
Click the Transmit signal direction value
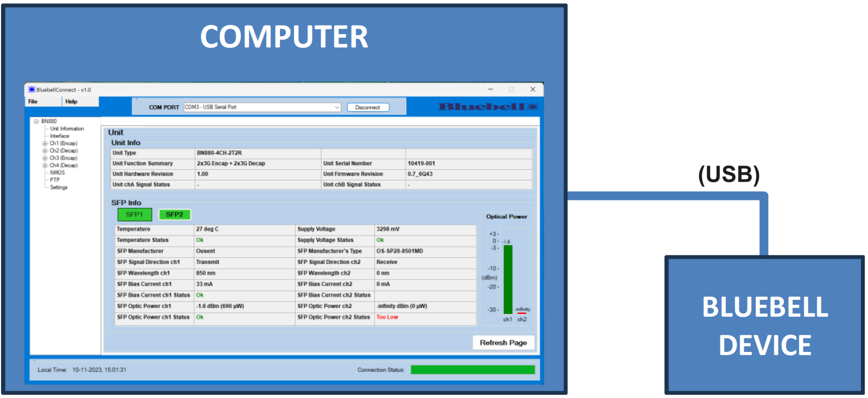(208, 262)
